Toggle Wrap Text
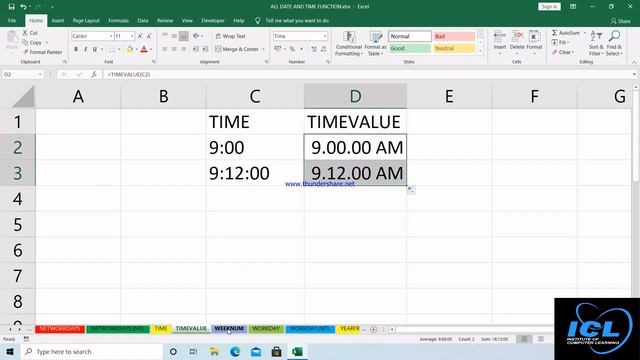The width and height of the screenshot is (640, 360). 231,36
